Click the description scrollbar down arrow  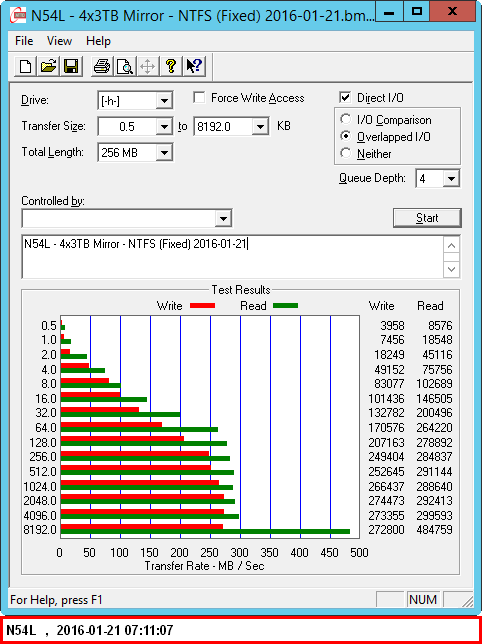tap(452, 270)
